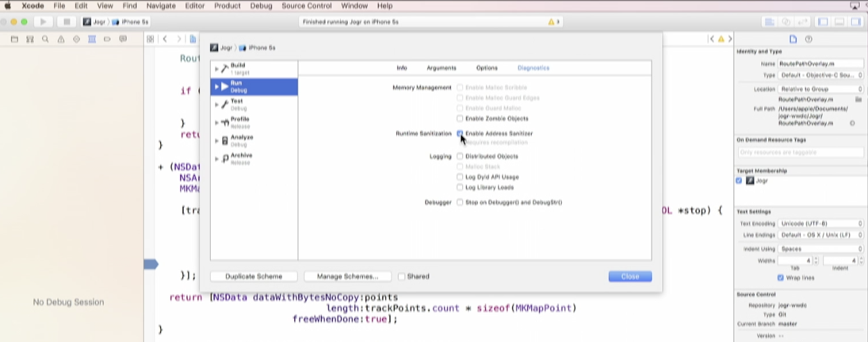Viewport: 868px width, 342px height.
Task: Open the Source Control menu
Action: click(x=307, y=5)
